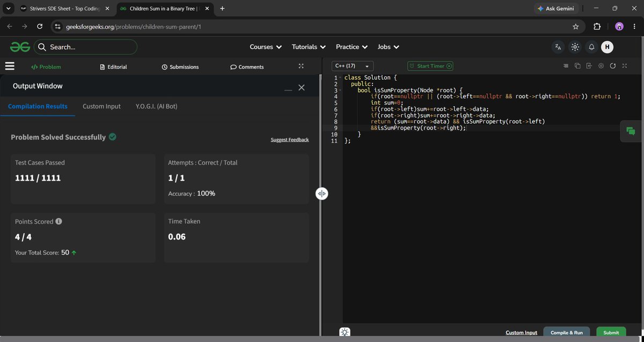This screenshot has height=342, width=644.
Task: Toggle the light/dark theme sun icon
Action: point(575,47)
